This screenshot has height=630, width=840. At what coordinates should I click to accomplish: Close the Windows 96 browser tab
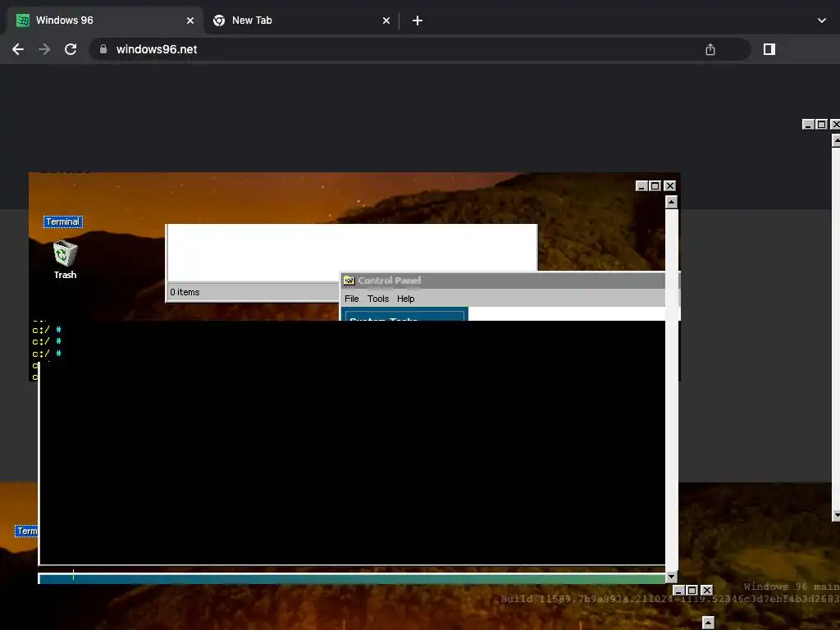point(190,21)
